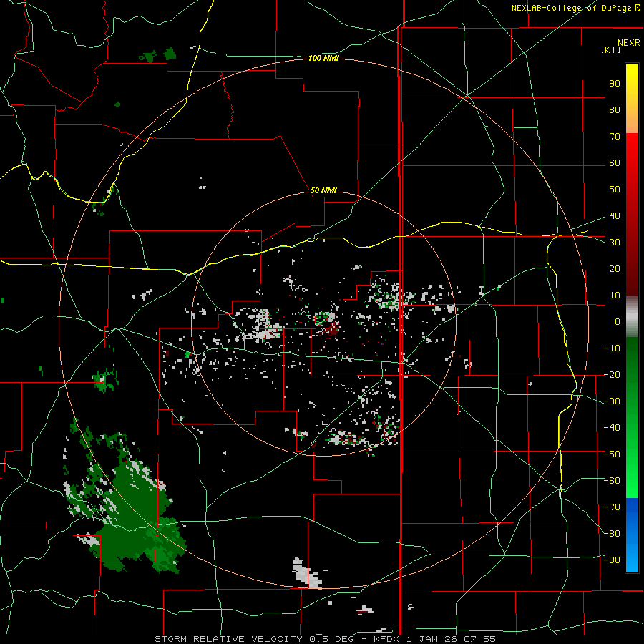
Task: Click the 50 value on the velocity scale
Action: pos(615,190)
